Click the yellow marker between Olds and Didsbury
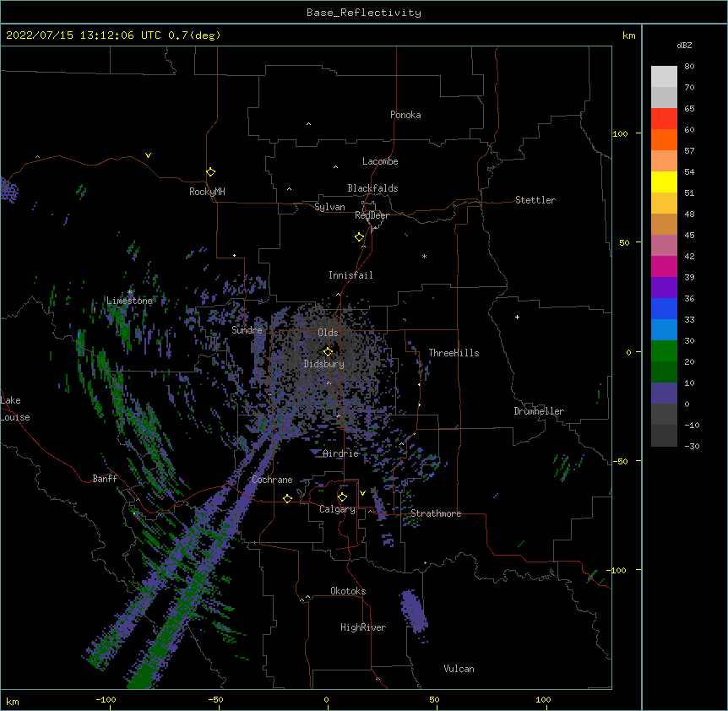Screen dimensions: 728x711 tap(328, 351)
